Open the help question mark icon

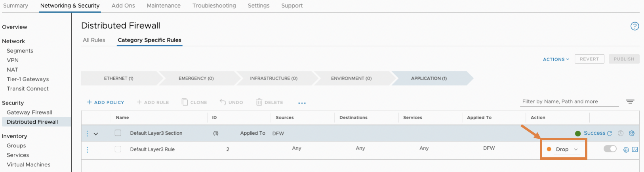coord(634,26)
